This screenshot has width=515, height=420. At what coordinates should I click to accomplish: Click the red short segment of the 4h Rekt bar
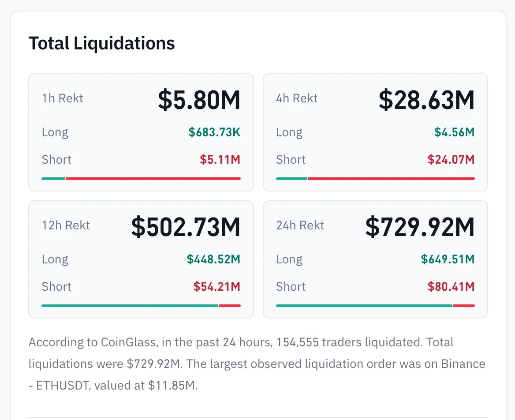tap(392, 178)
